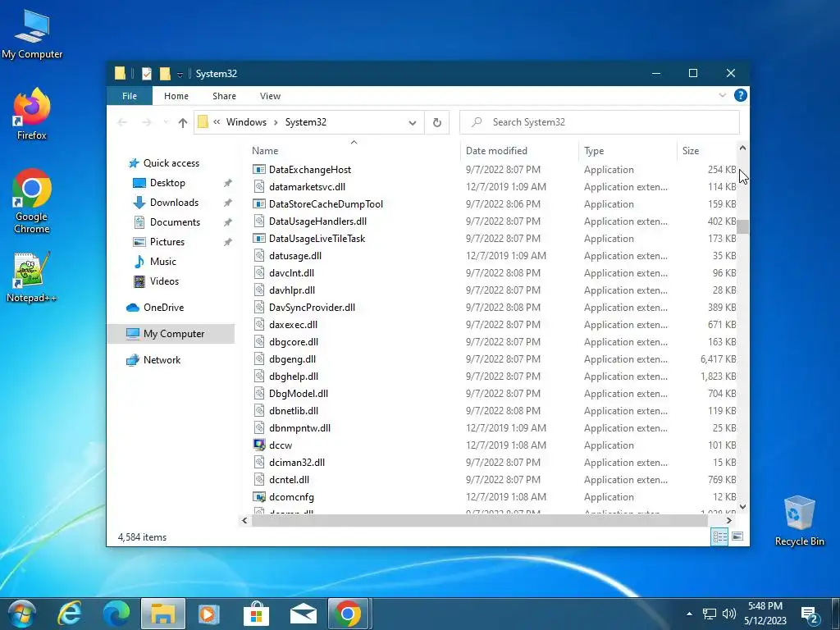Open the File menu tab

click(130, 96)
